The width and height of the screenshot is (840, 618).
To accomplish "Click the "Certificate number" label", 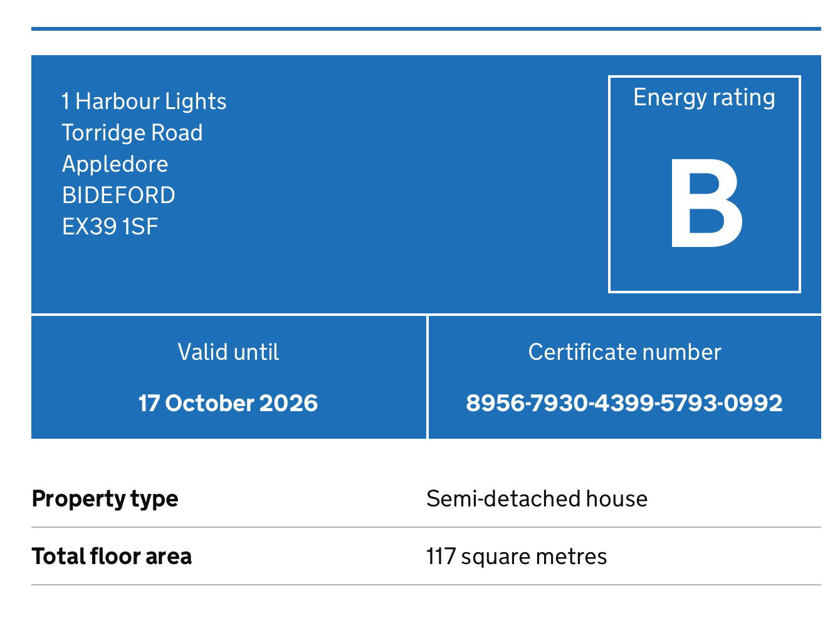I will click(x=624, y=352).
